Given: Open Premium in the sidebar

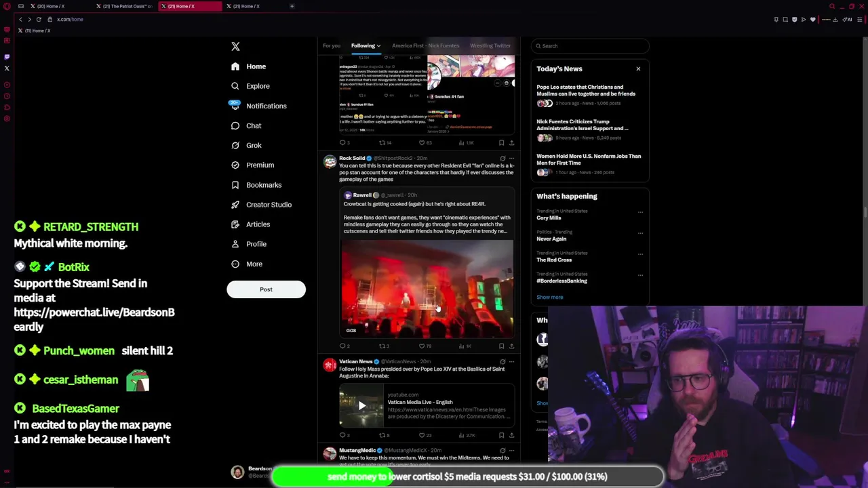Looking at the screenshot, I should click(x=252, y=165).
